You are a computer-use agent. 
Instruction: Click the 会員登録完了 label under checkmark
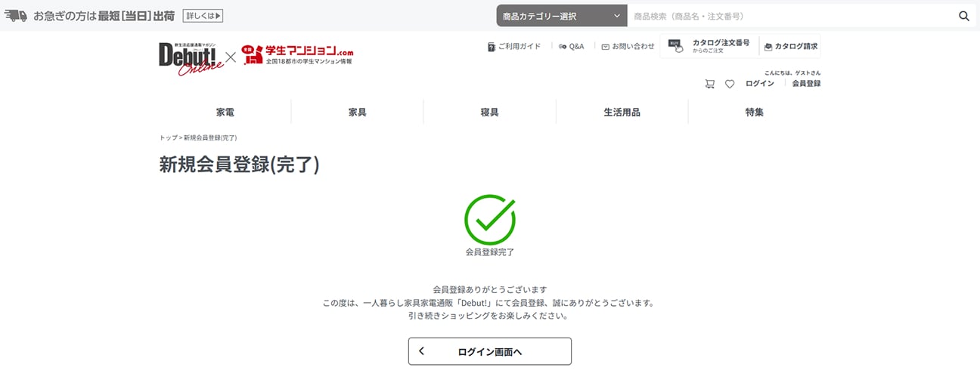coord(490,252)
